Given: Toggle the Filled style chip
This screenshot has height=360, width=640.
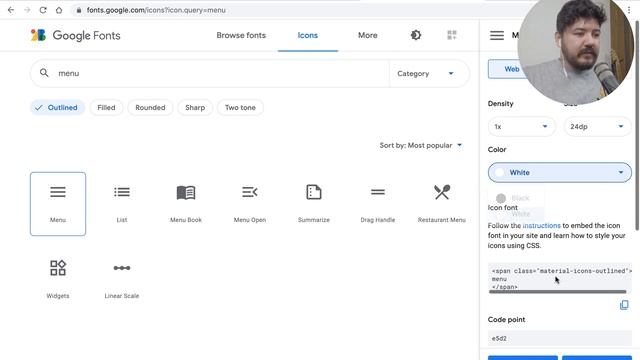Looking at the screenshot, I should coord(106,108).
